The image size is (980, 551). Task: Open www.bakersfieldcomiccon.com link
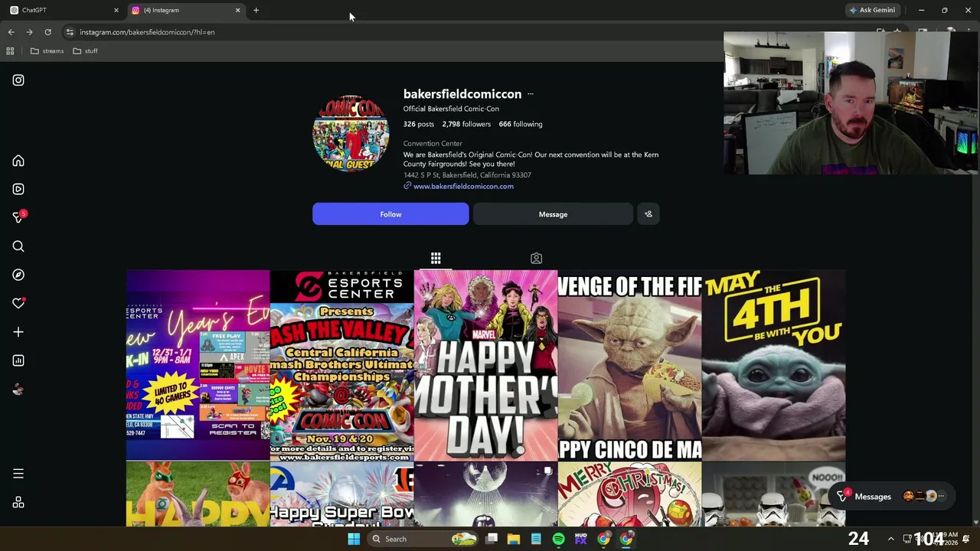coord(463,186)
